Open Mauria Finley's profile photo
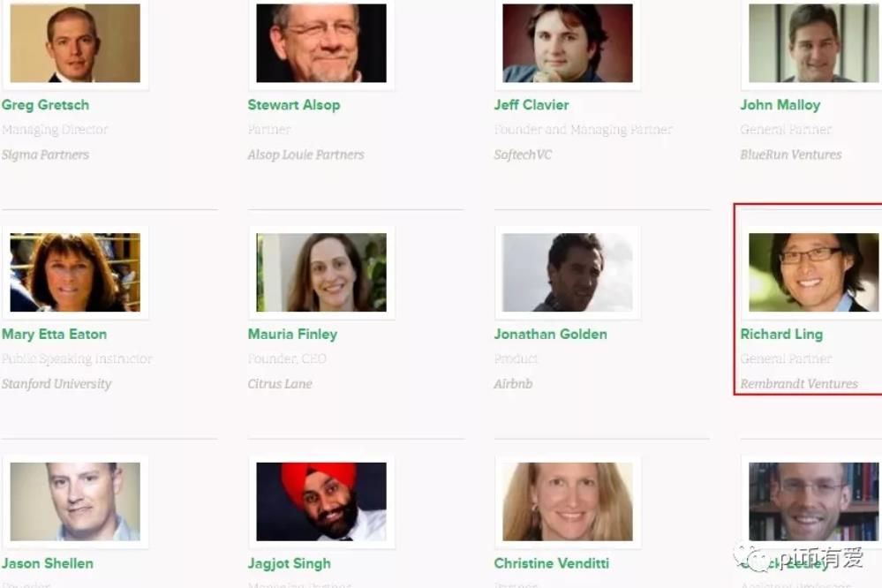The width and height of the screenshot is (882, 588). (321, 272)
